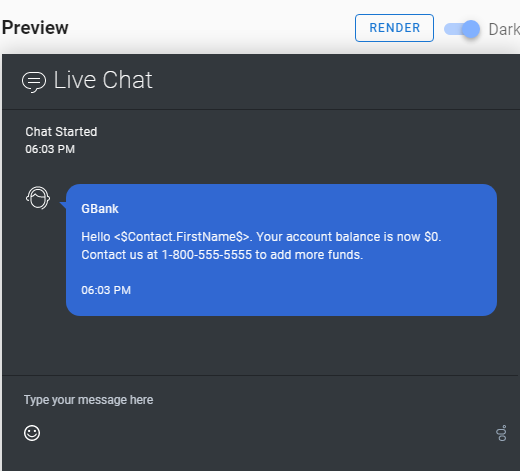Click the Preview heading
This screenshot has height=471, width=520.
pos(35,28)
